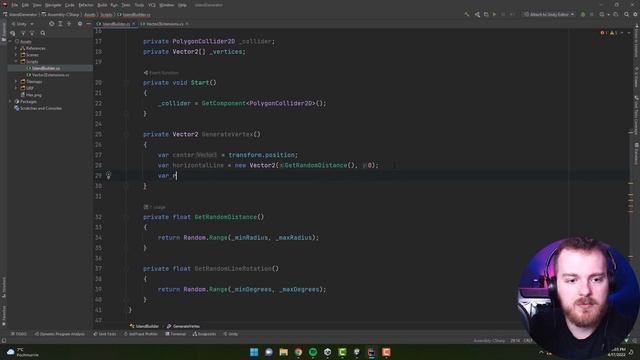
Task: Click the red error indicator in editor
Action: coord(604,33)
